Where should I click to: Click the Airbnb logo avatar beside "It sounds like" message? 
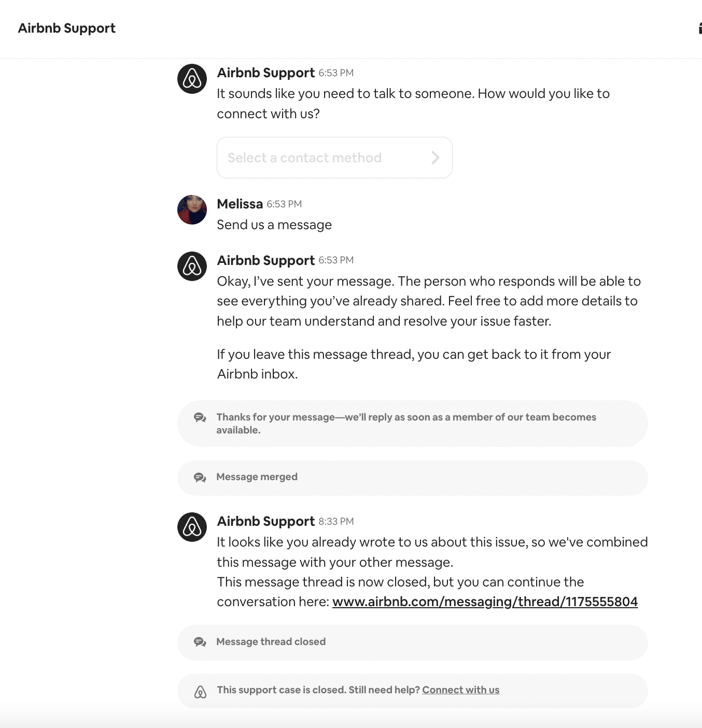(192, 79)
